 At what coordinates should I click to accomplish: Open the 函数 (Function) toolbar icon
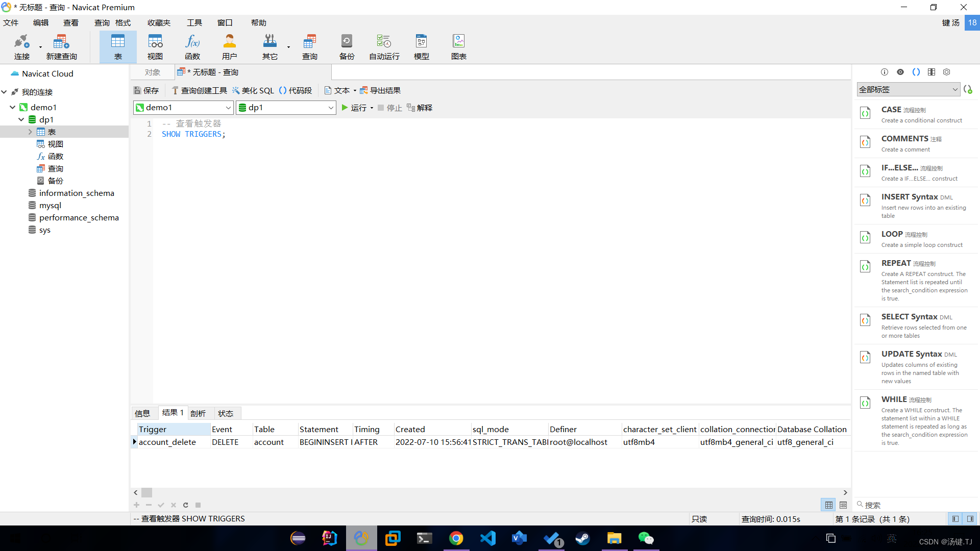point(192,46)
